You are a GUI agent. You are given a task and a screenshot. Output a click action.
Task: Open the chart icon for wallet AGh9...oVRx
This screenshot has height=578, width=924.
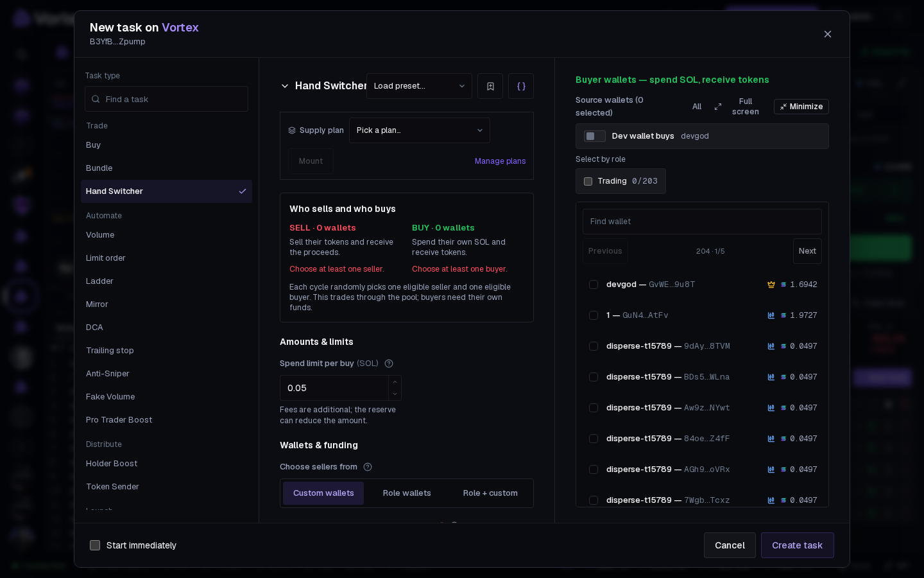click(771, 469)
